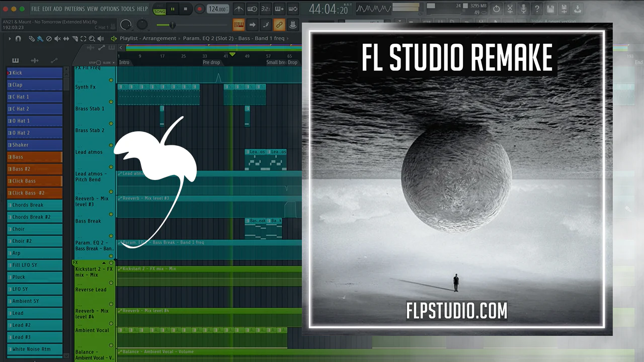Select the Chords Break pattern
The width and height of the screenshot is (644, 362).
click(x=35, y=205)
